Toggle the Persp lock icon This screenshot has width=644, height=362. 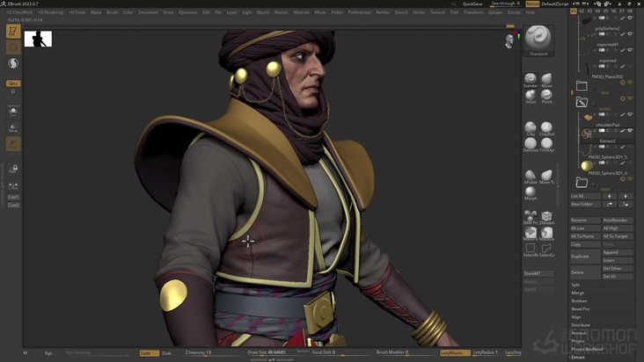pyautogui.click(x=13, y=169)
